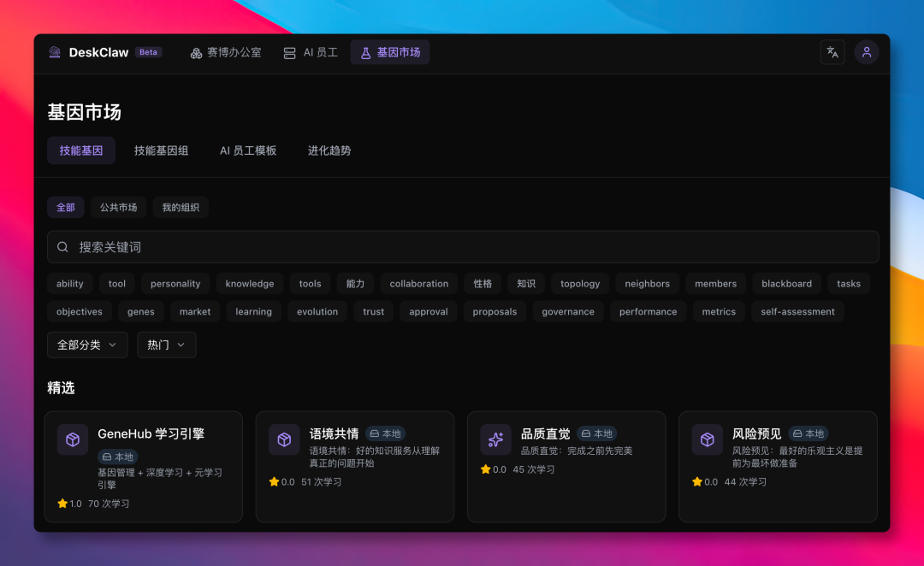
Task: Open the AI 员工 navigation item
Action: pos(311,52)
